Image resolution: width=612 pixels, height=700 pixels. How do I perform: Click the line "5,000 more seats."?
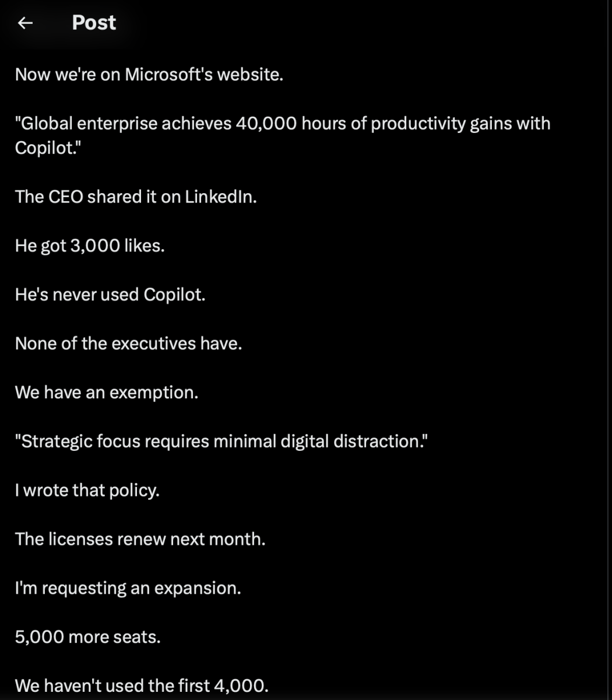87,637
